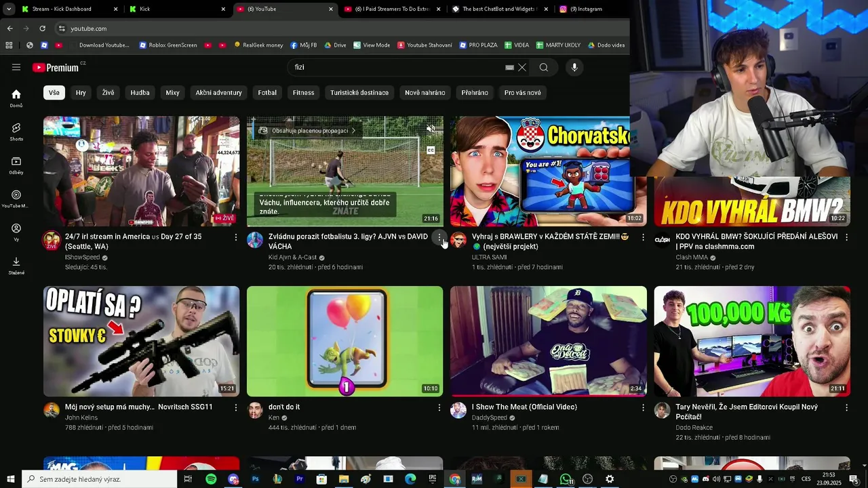Open Youtube Stahovaní bookmark
Viewport: 868px width, 488px height.
(425, 45)
